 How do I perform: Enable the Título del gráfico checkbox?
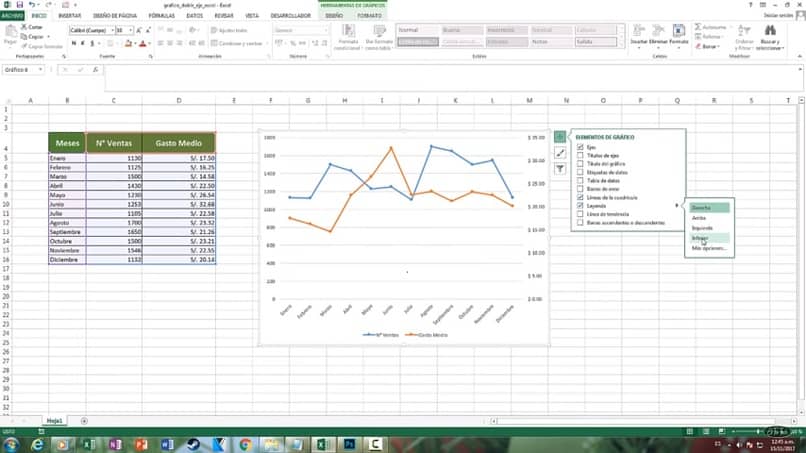point(580,164)
